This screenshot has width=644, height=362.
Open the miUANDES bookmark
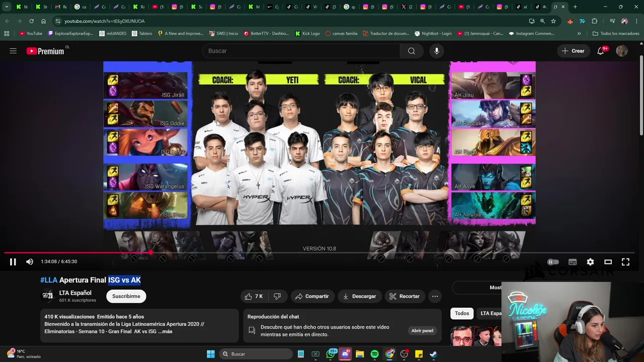(x=113, y=33)
